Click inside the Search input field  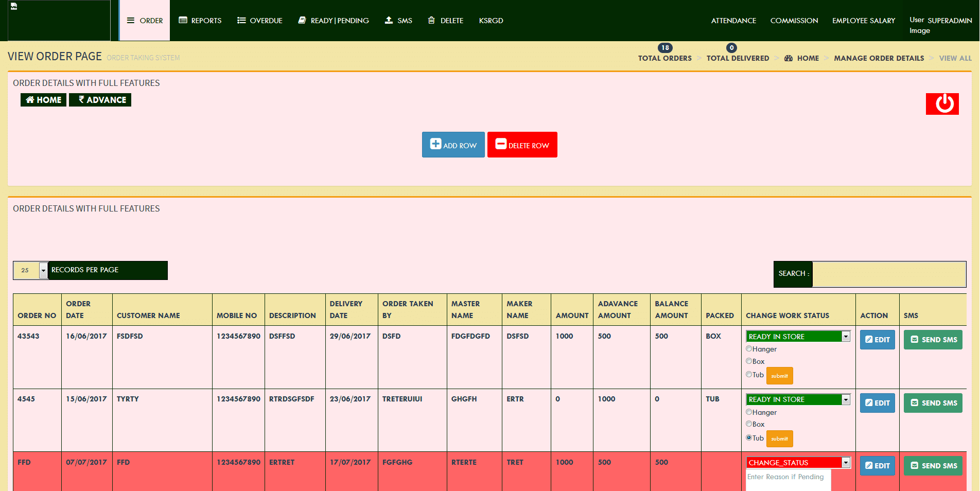(888, 274)
